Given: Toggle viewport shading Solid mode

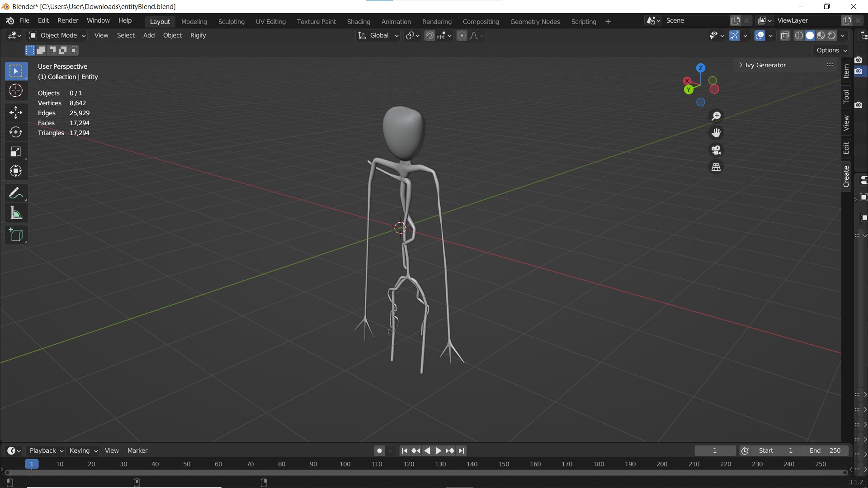Looking at the screenshot, I should (x=810, y=35).
